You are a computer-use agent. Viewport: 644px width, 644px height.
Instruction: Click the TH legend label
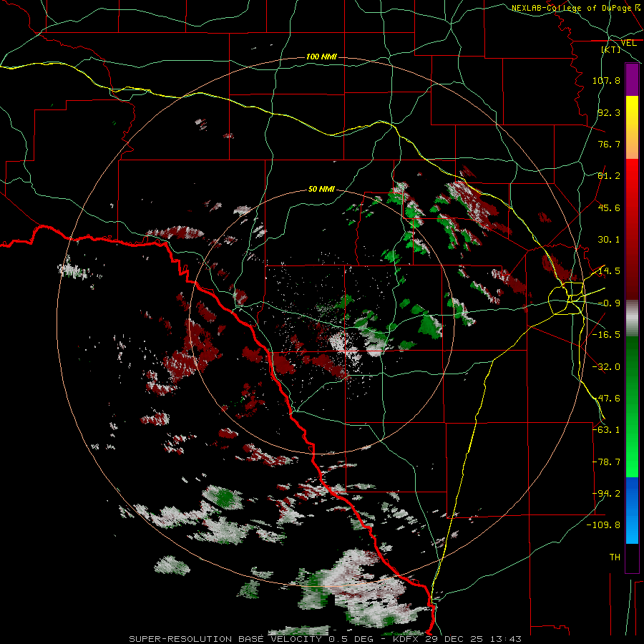point(615,557)
